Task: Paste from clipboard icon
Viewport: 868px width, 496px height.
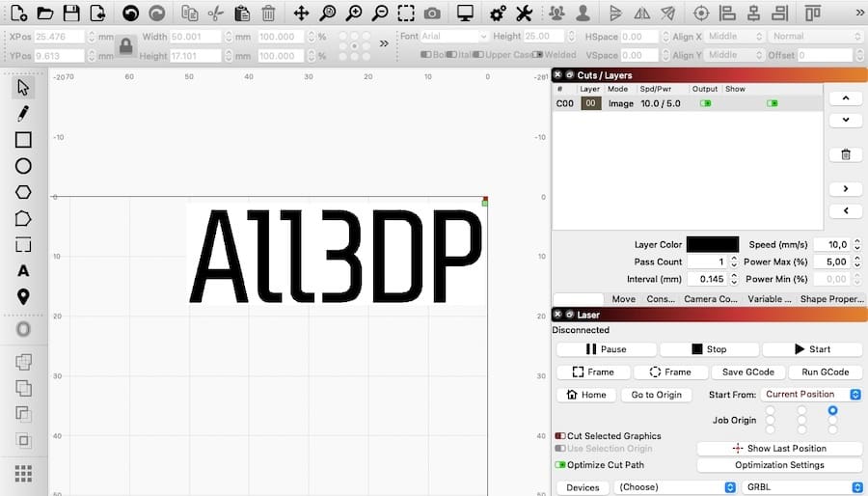Action: [242, 13]
